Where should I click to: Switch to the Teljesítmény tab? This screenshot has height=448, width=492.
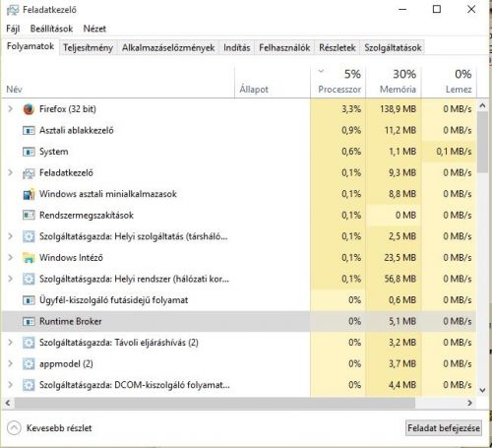pos(88,48)
